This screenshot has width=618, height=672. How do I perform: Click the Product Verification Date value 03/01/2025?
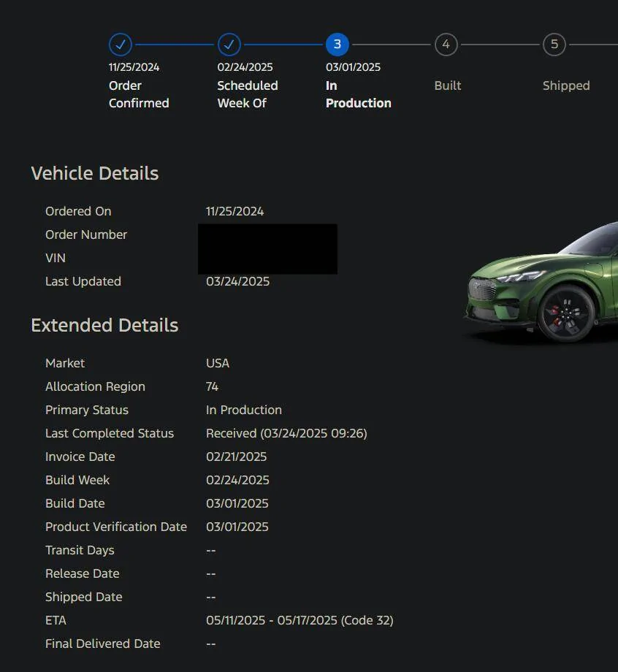click(237, 527)
